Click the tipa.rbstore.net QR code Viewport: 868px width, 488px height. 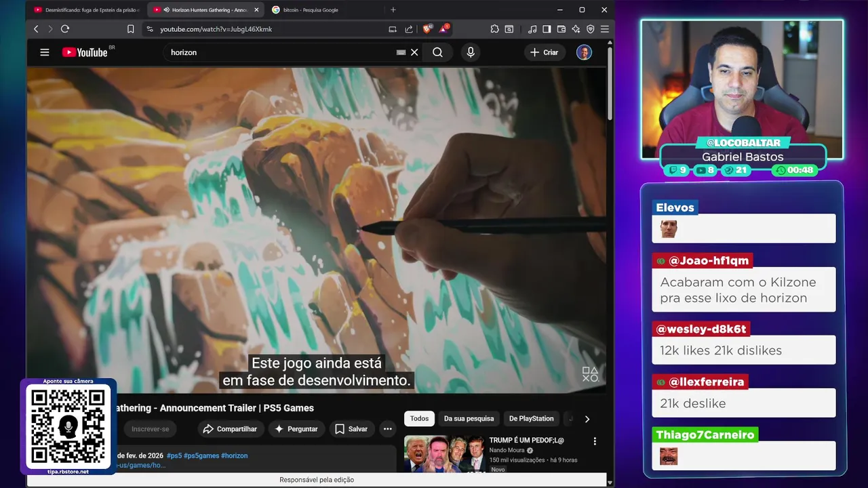(x=68, y=427)
